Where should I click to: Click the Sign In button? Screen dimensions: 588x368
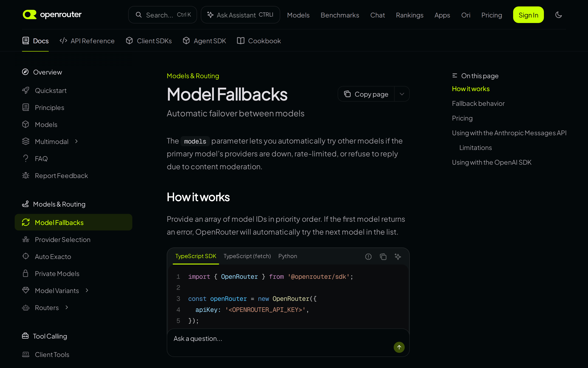coord(528,15)
